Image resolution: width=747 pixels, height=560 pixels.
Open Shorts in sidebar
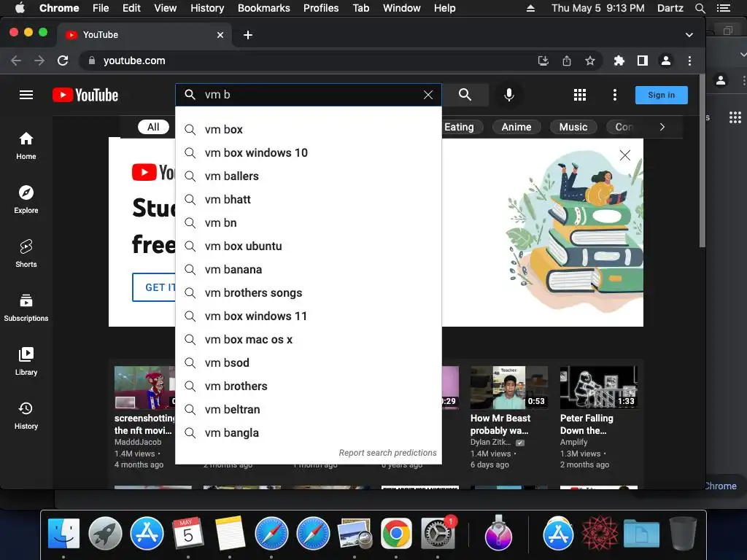[26, 253]
